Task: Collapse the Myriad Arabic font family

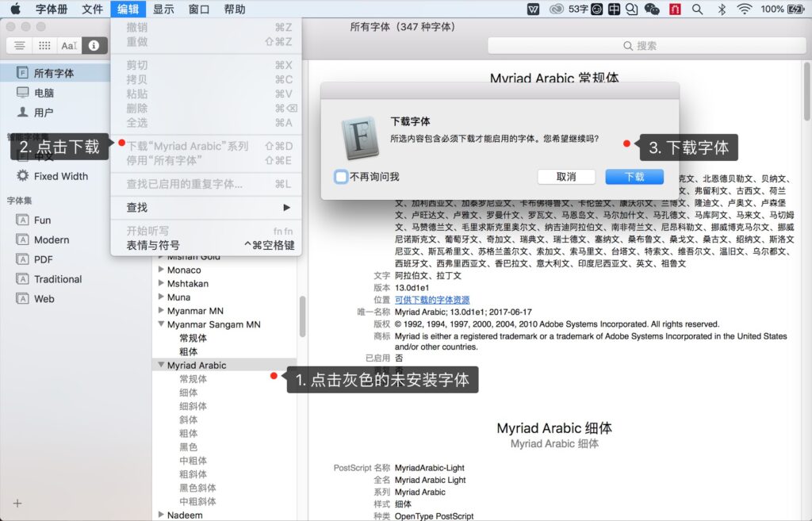Action: coord(161,366)
